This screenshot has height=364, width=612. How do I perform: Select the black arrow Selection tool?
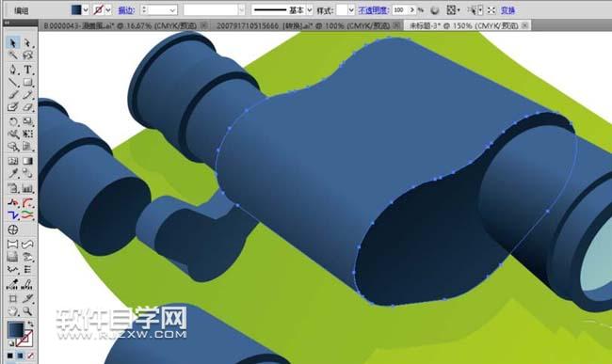(x=13, y=42)
